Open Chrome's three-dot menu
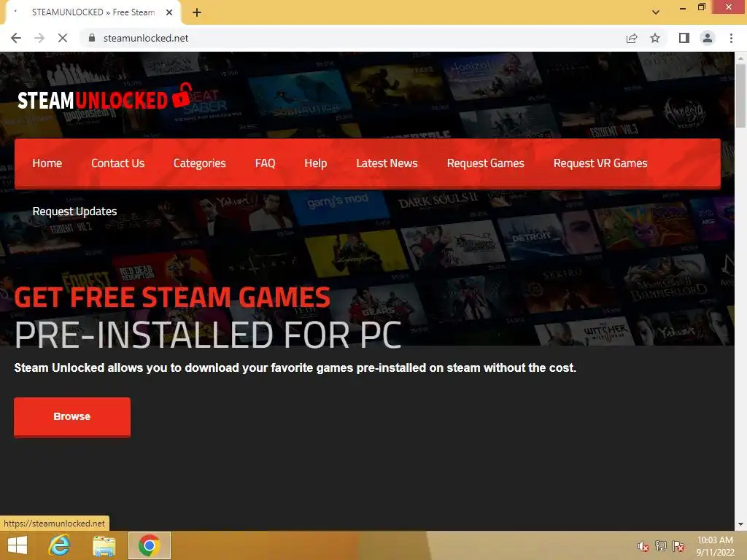Image resolution: width=747 pixels, height=560 pixels. (x=731, y=38)
